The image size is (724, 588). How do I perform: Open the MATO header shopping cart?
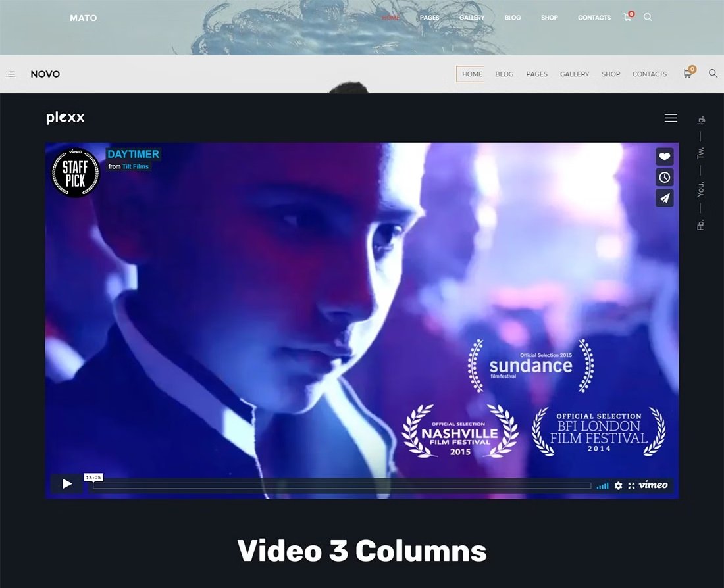point(629,16)
